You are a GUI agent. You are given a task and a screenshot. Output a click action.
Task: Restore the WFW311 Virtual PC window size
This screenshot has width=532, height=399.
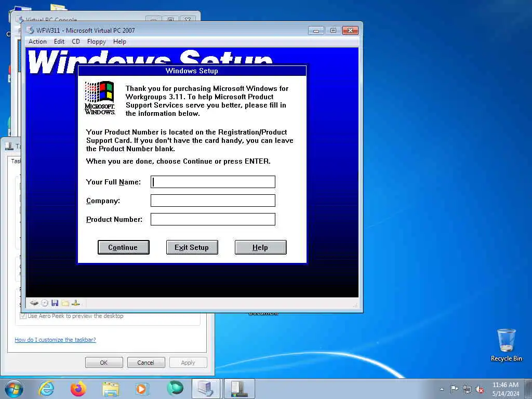point(333,31)
